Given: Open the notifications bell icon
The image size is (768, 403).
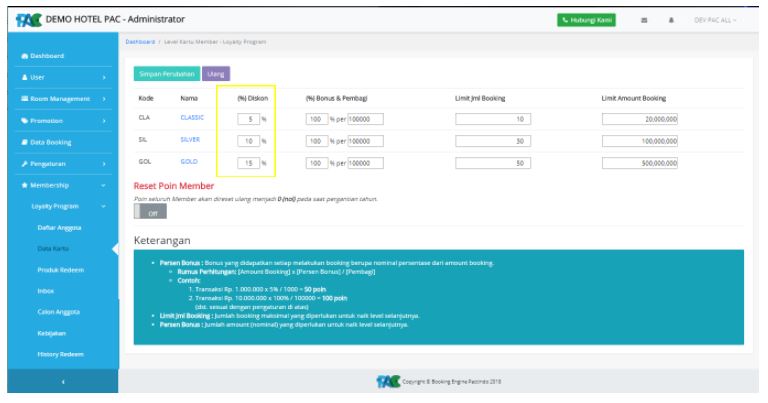Looking at the screenshot, I should (x=671, y=20).
